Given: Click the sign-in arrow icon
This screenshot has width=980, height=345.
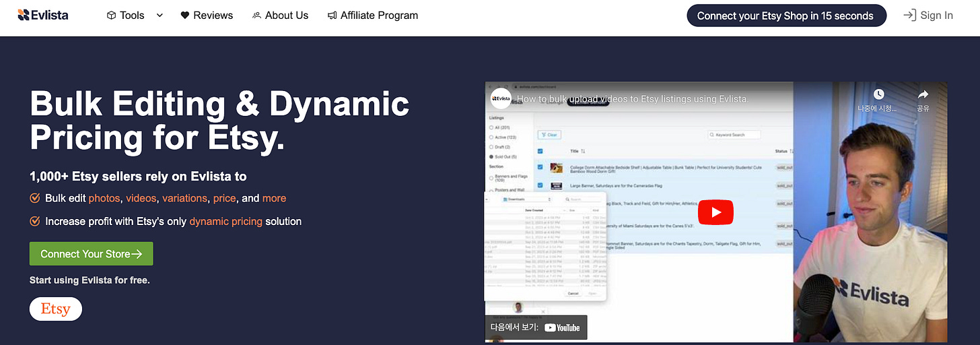Looking at the screenshot, I should (909, 15).
